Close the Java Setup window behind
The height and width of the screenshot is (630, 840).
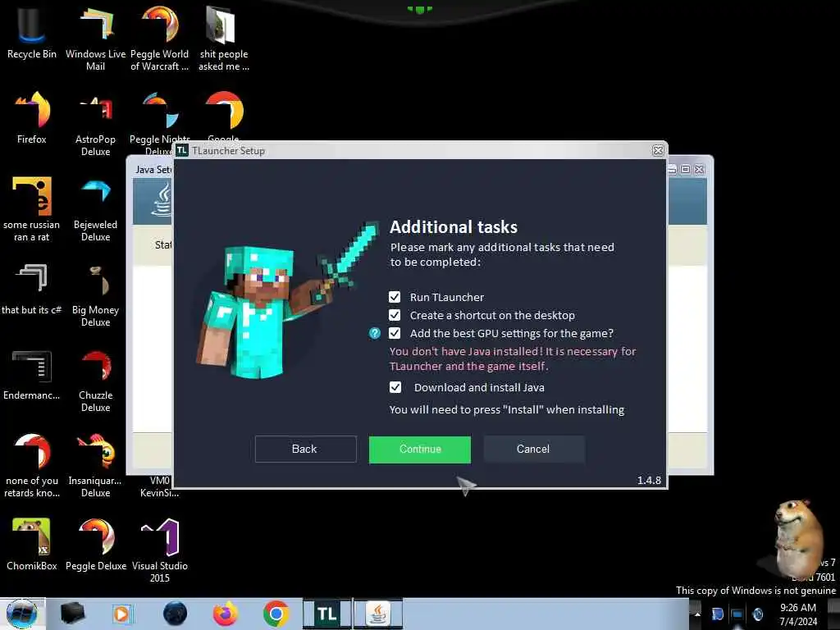pos(699,169)
